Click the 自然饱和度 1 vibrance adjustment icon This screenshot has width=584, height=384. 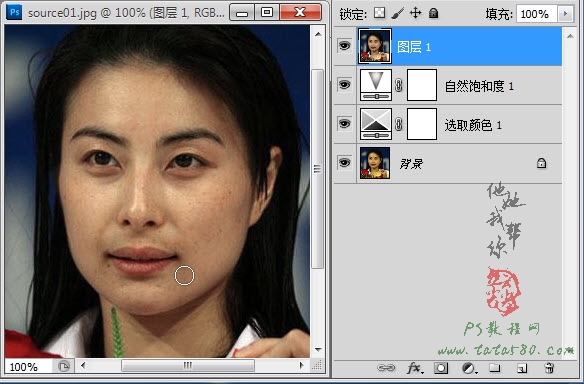[x=376, y=85]
